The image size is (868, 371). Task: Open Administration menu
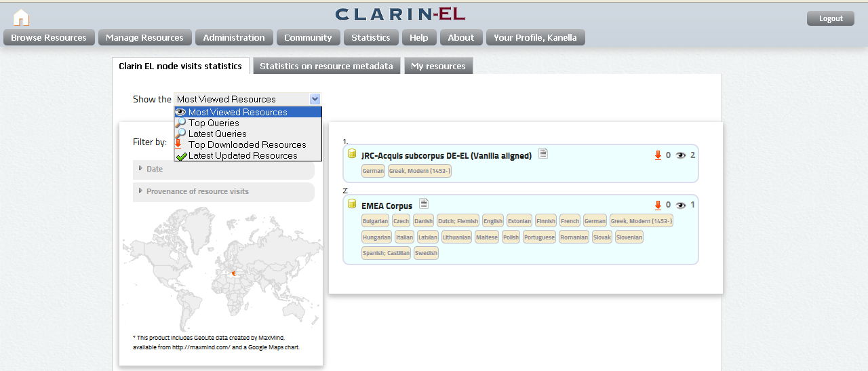[x=234, y=37]
